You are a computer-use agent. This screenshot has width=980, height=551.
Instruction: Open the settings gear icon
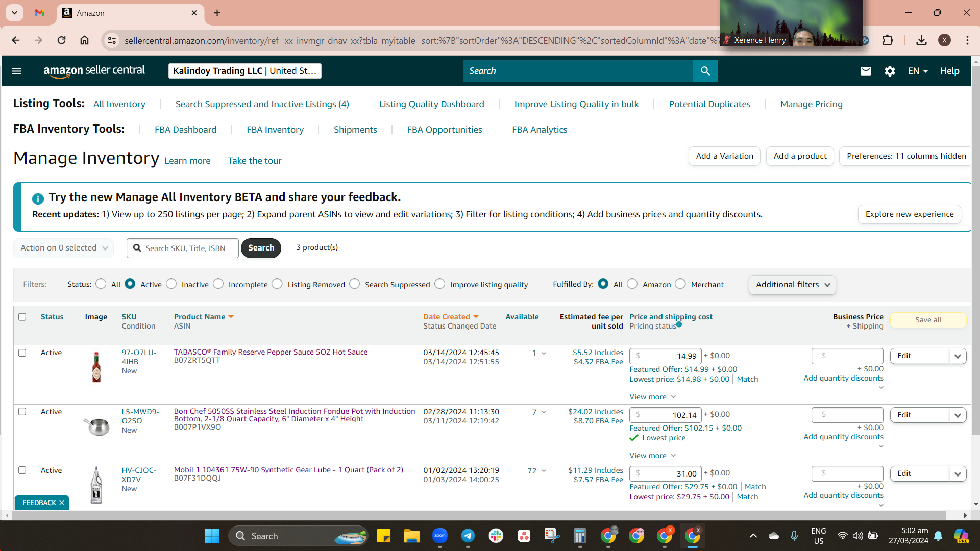click(890, 71)
